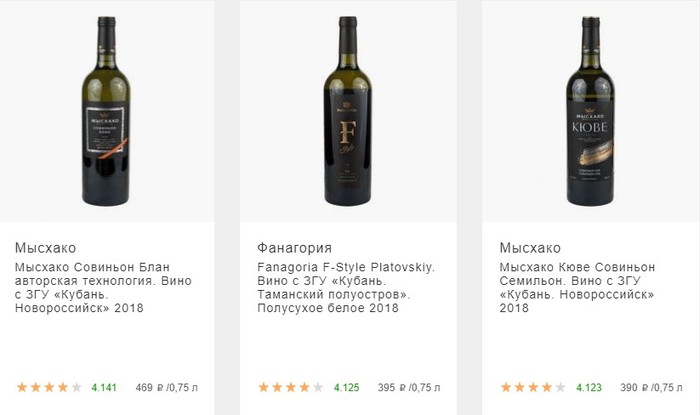Screen dimensions: 700x415
Task: Click the Мысхако brand name above Совиньон Блан
Action: pos(45,248)
